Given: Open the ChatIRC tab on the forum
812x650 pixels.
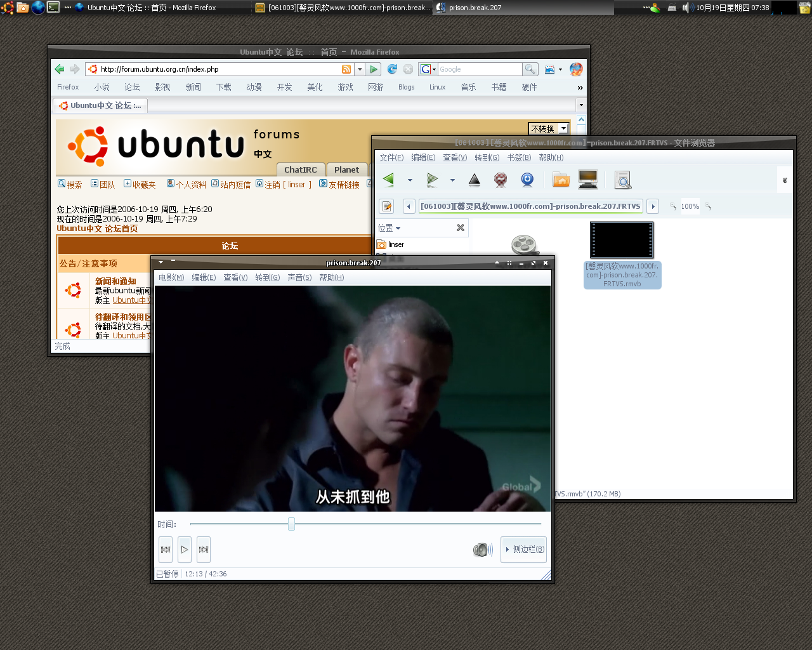Looking at the screenshot, I should 301,169.
